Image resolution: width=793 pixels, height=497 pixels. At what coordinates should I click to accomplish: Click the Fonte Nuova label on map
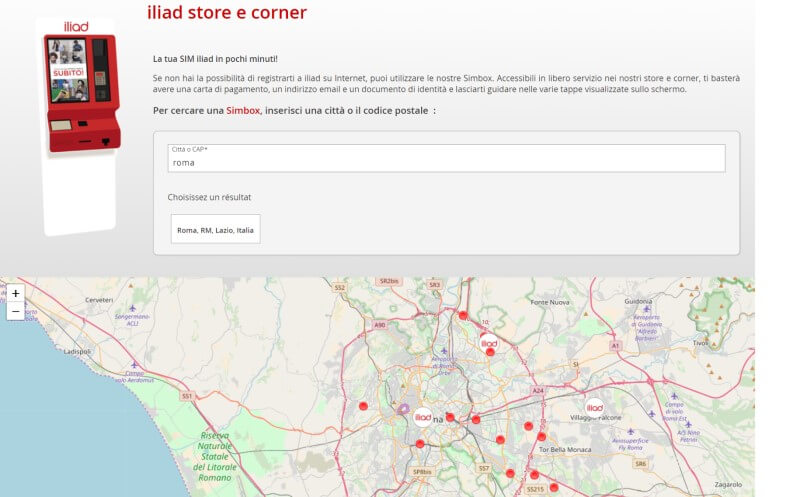550,302
